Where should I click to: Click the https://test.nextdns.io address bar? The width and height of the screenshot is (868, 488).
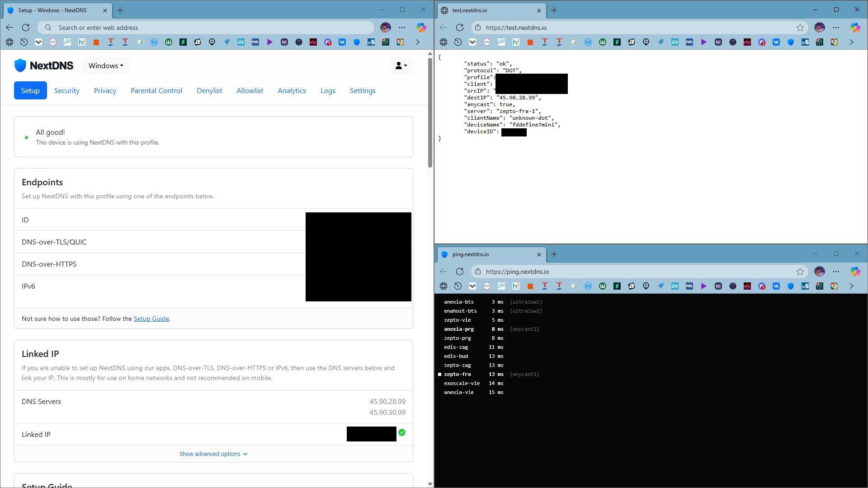click(x=640, y=28)
